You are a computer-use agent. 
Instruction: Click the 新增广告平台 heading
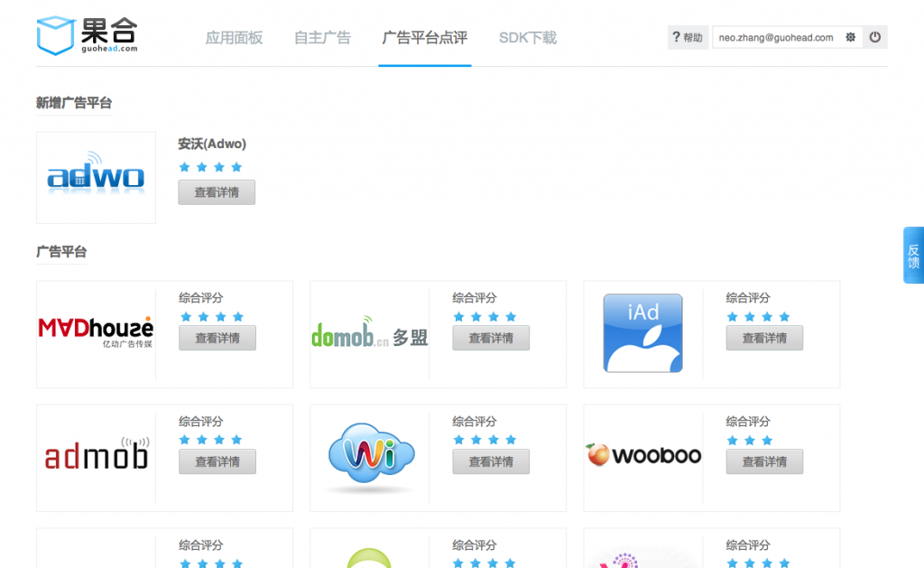click(x=74, y=103)
